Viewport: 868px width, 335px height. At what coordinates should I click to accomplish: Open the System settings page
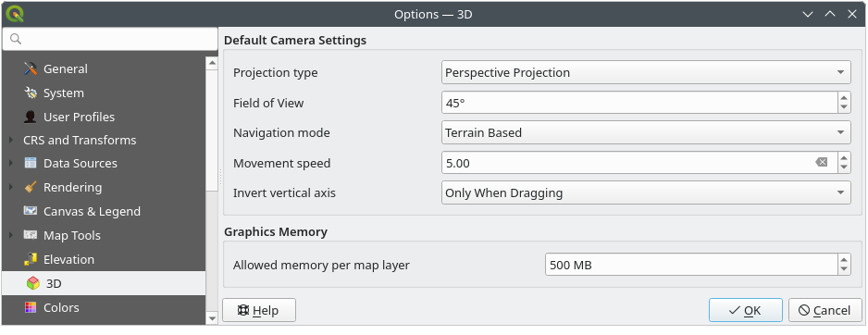(x=64, y=93)
